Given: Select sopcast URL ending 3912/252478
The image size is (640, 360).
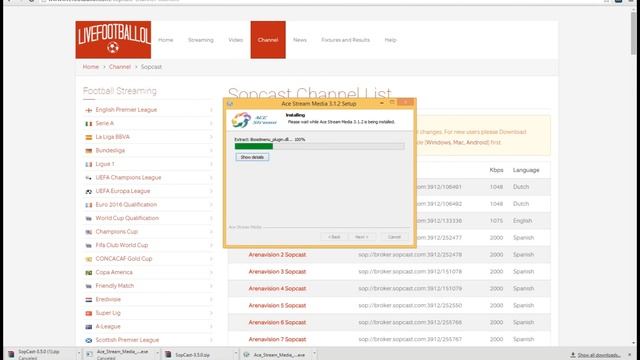Looking at the screenshot, I should (x=410, y=255).
